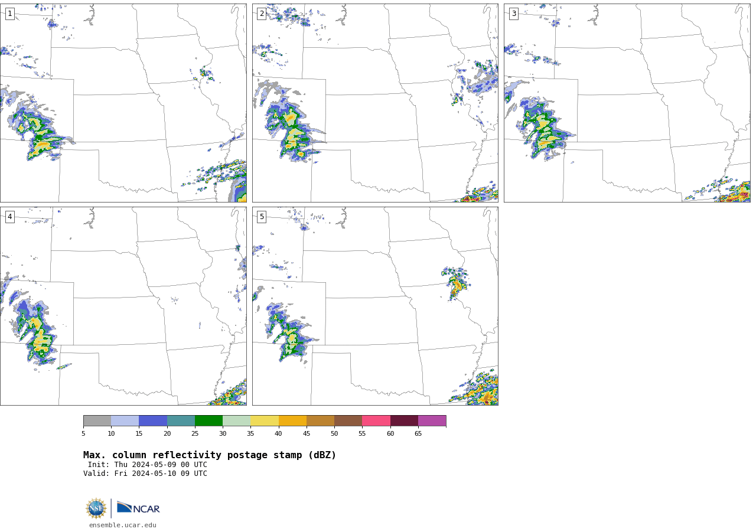Select the pink 55-60 dBZ swatch
Viewport: 756px width, 532px height.
[376, 420]
